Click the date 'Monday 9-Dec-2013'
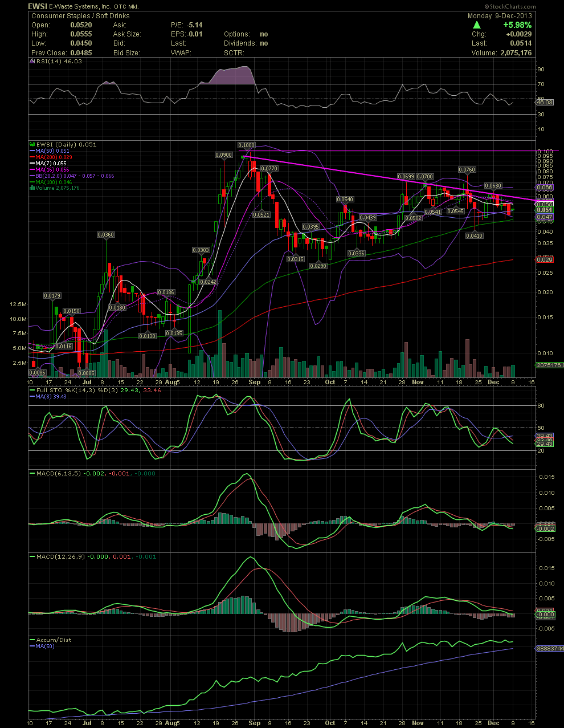 click(500, 16)
